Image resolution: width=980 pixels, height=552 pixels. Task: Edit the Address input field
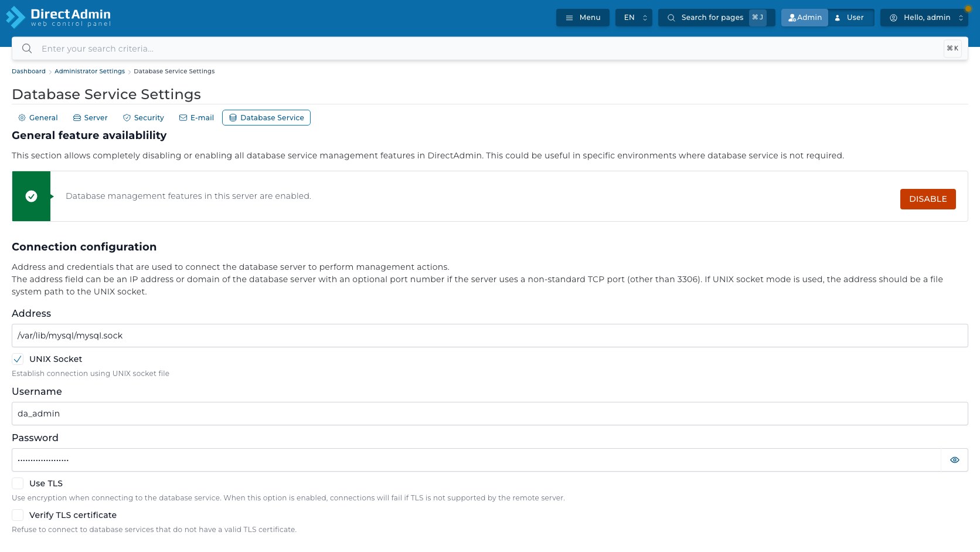point(489,336)
